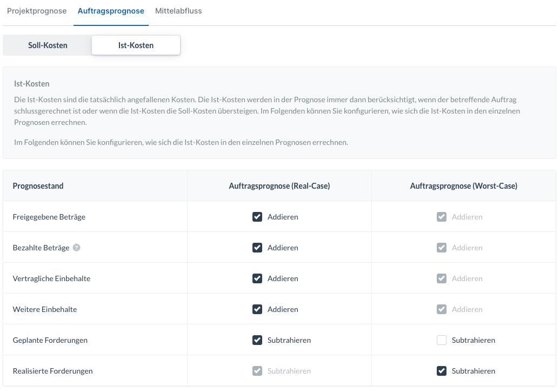This screenshot has height=392, width=560.
Task: Select the Auftragsprognose tab
Action: pyautogui.click(x=111, y=11)
